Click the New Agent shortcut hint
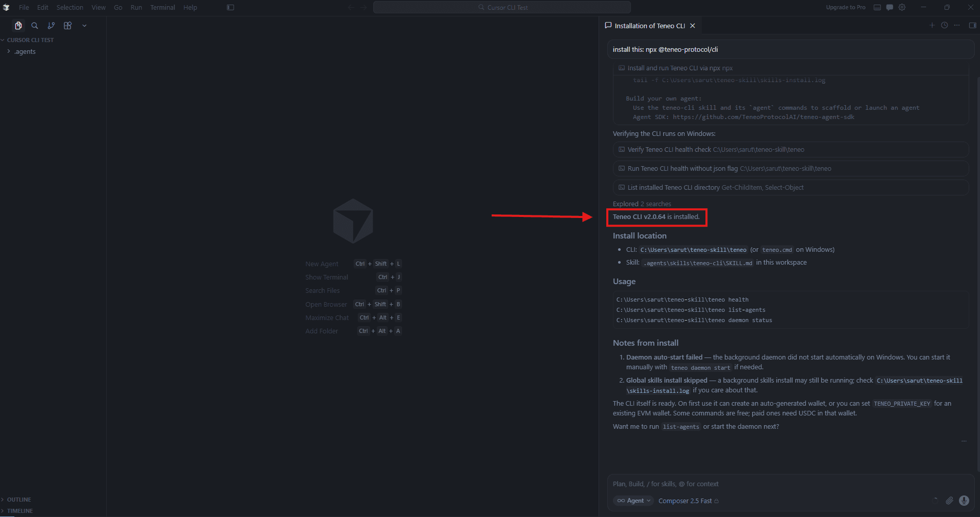 [353, 264]
